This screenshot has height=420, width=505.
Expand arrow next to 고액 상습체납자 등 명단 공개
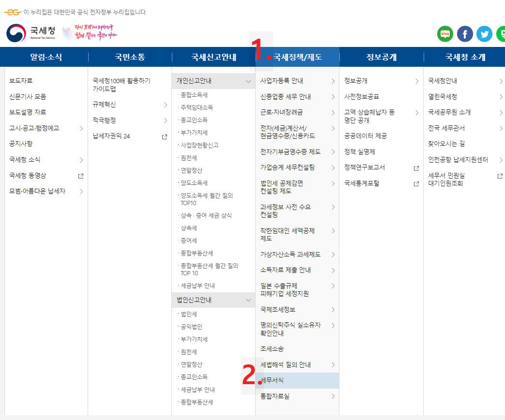point(417,113)
